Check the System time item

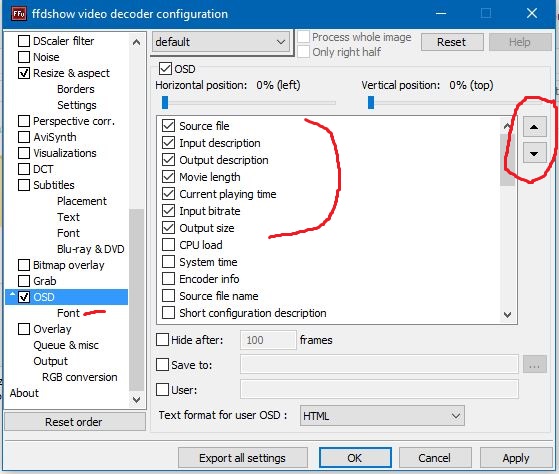click(168, 262)
